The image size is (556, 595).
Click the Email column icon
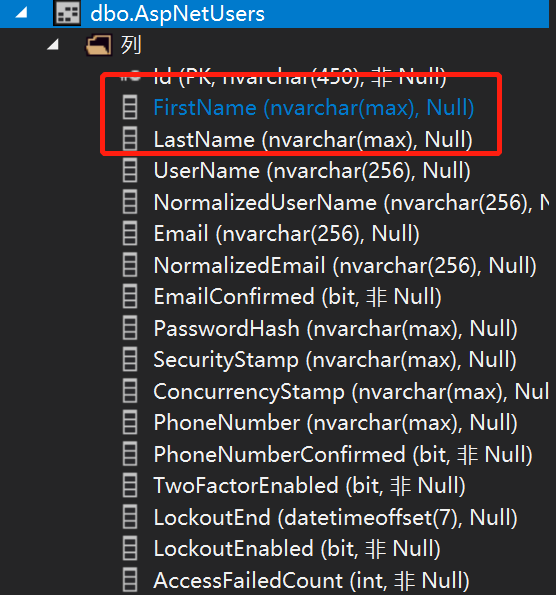coord(130,234)
